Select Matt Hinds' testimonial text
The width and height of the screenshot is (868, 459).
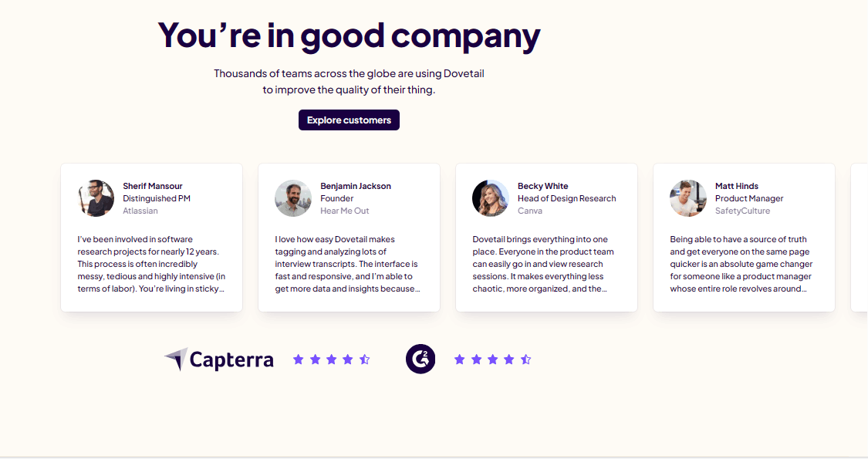[743, 265]
